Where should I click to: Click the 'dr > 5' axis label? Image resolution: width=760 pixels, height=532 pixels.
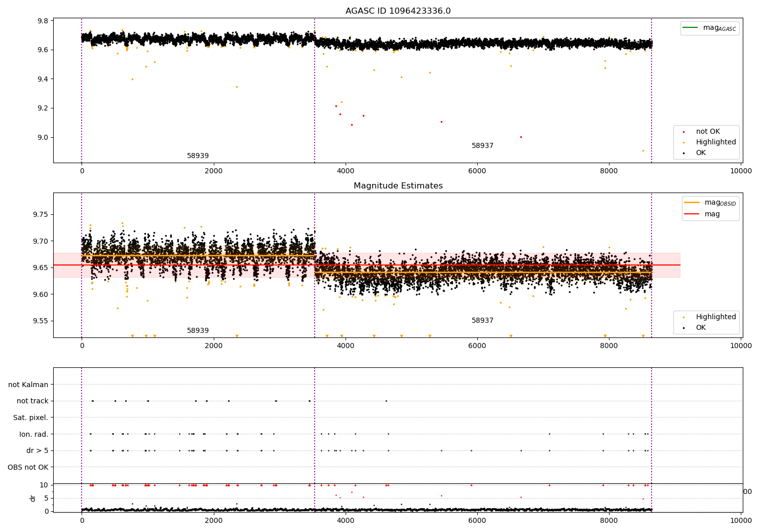pyautogui.click(x=37, y=450)
